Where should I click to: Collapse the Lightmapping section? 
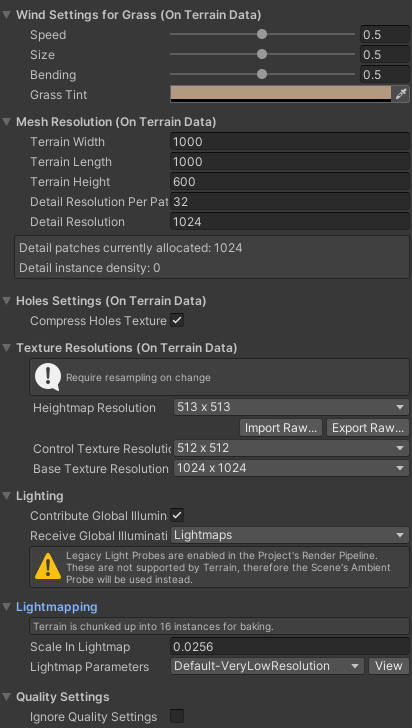coord(7,607)
